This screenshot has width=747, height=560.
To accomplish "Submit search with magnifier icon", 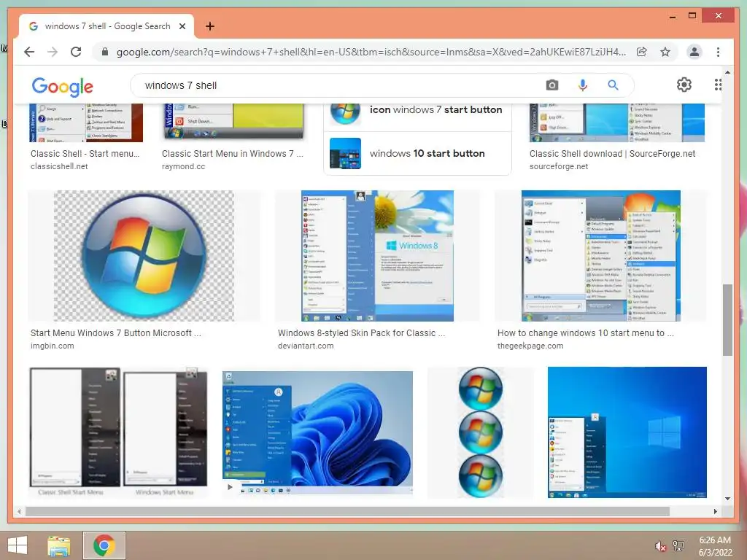I will point(613,85).
